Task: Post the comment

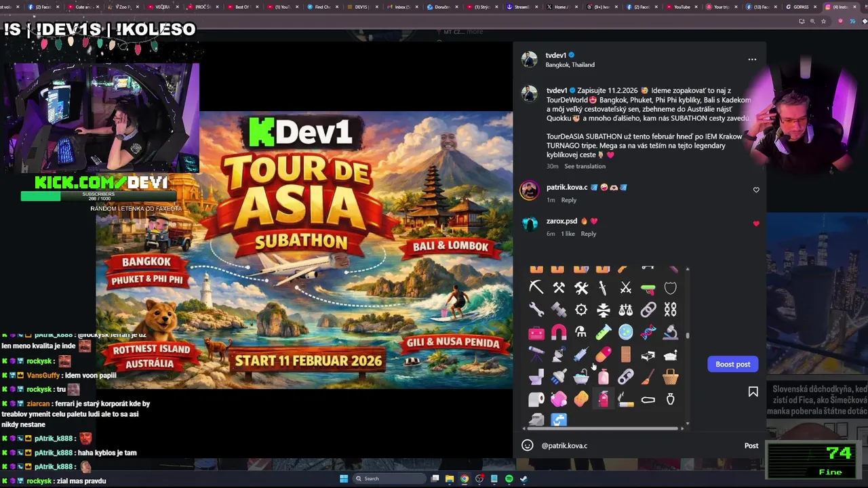Action: click(x=751, y=445)
